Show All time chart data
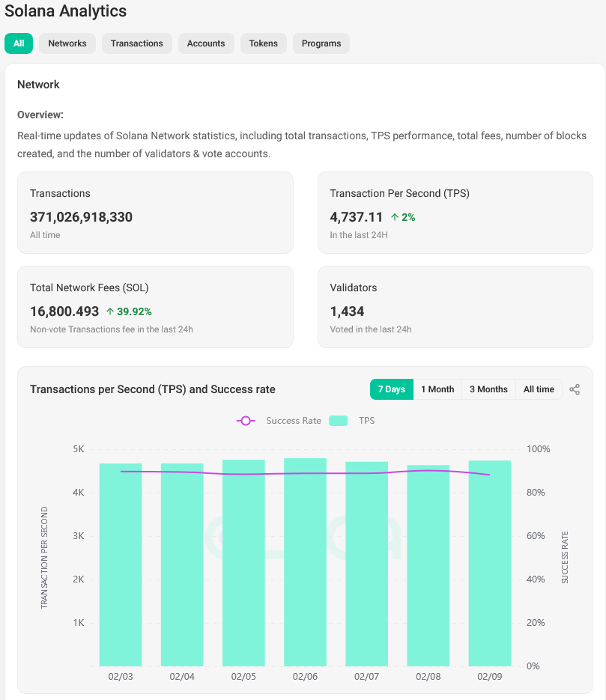 [x=539, y=389]
